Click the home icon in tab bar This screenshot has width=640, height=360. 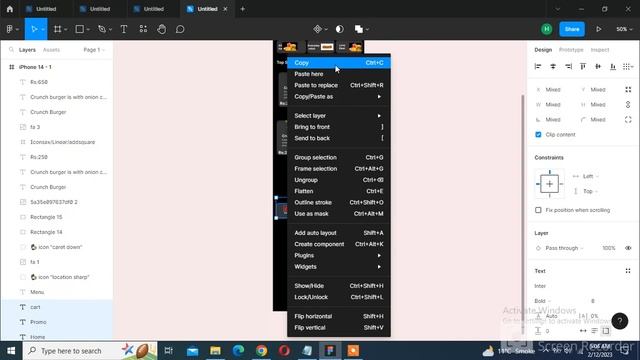tap(10, 9)
